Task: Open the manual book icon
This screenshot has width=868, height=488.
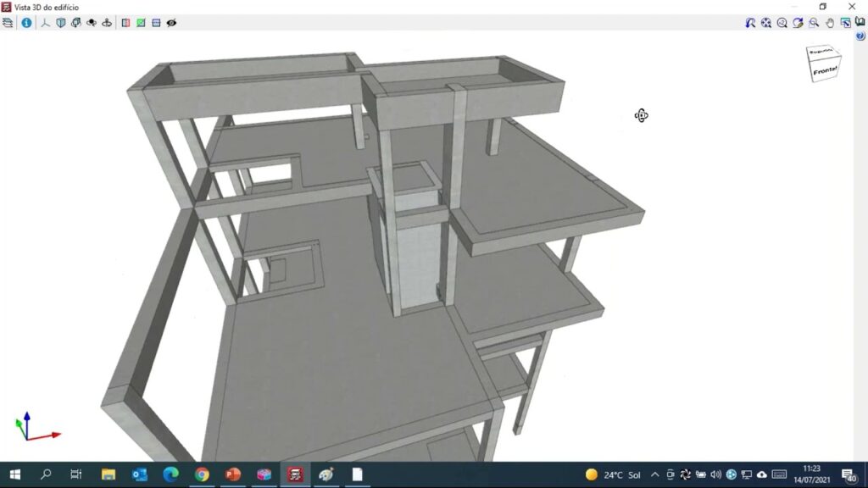Action: coord(860,22)
